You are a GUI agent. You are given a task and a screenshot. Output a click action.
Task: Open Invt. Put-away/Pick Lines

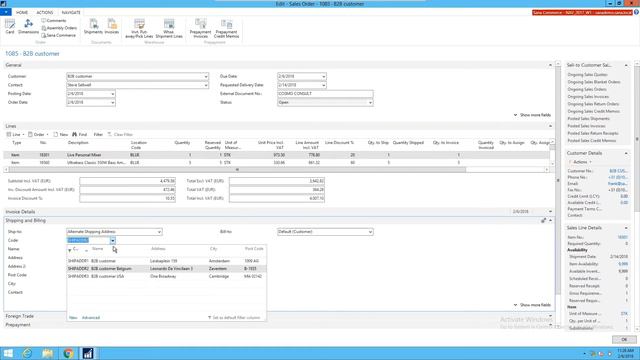(x=139, y=29)
